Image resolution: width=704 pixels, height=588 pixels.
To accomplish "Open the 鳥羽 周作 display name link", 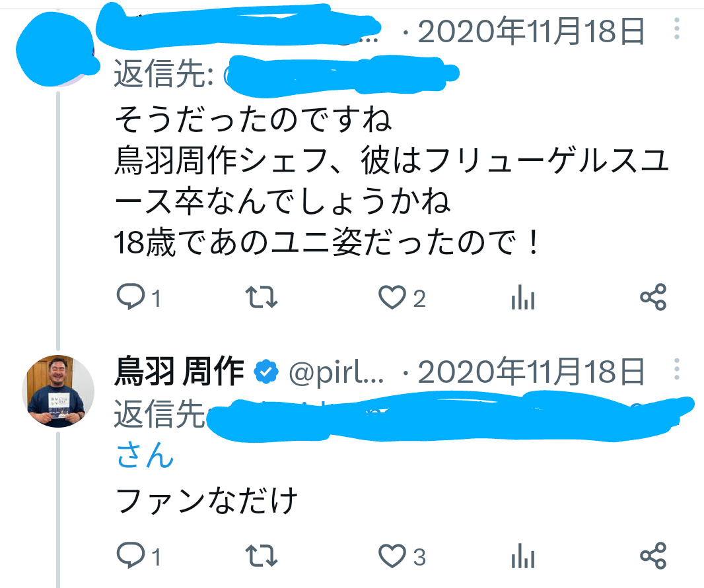I will click(180, 372).
